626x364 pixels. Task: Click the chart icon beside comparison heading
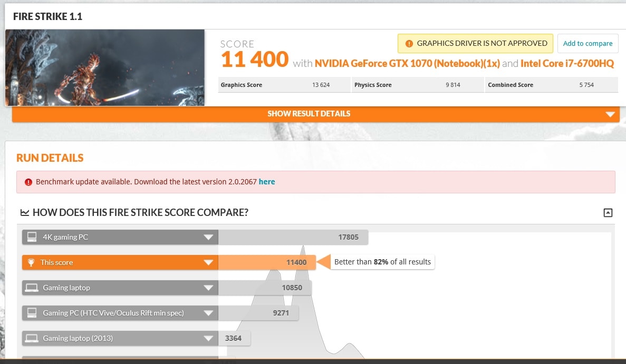tap(24, 213)
